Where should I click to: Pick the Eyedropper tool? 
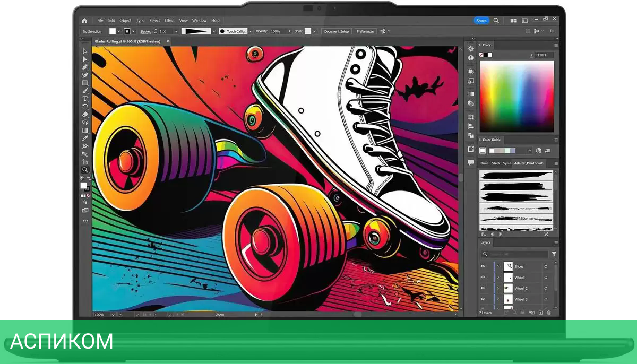click(x=85, y=138)
